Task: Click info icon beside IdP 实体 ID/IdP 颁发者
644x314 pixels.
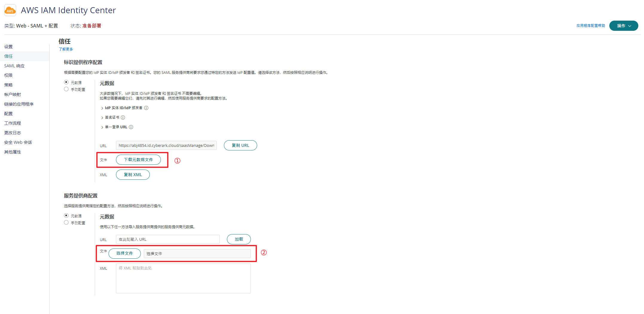Action: [x=146, y=108]
